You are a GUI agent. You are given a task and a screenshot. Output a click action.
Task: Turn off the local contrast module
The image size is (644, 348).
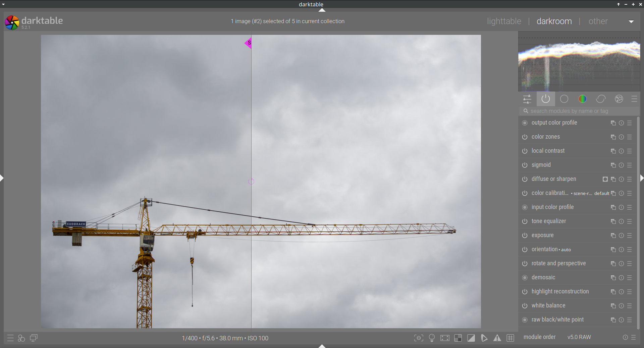525,151
